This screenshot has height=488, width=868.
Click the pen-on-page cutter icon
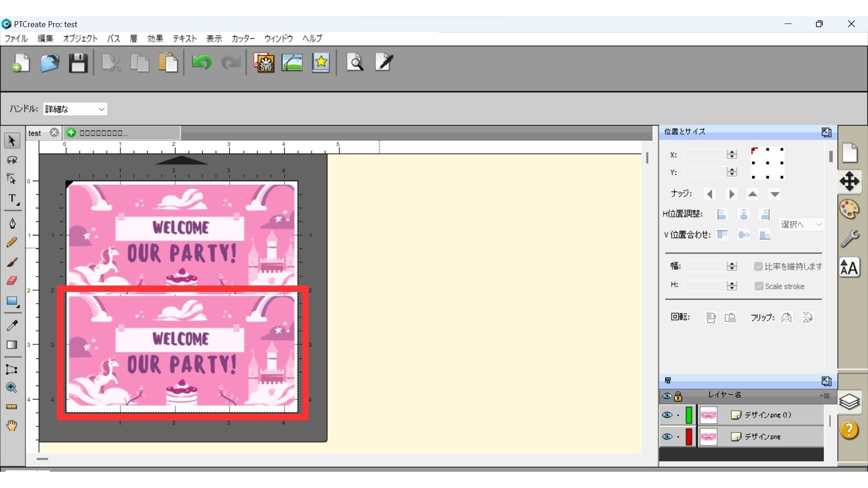tap(384, 62)
